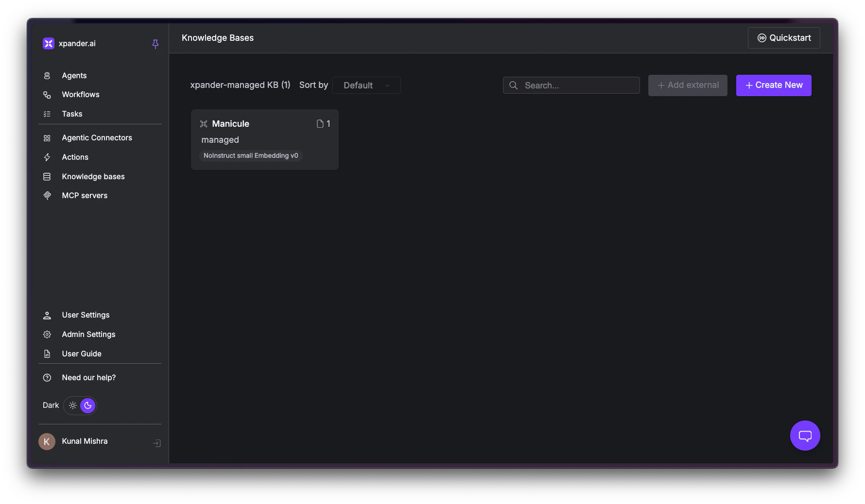
Task: Open the Workflows section icon
Action: (47, 95)
